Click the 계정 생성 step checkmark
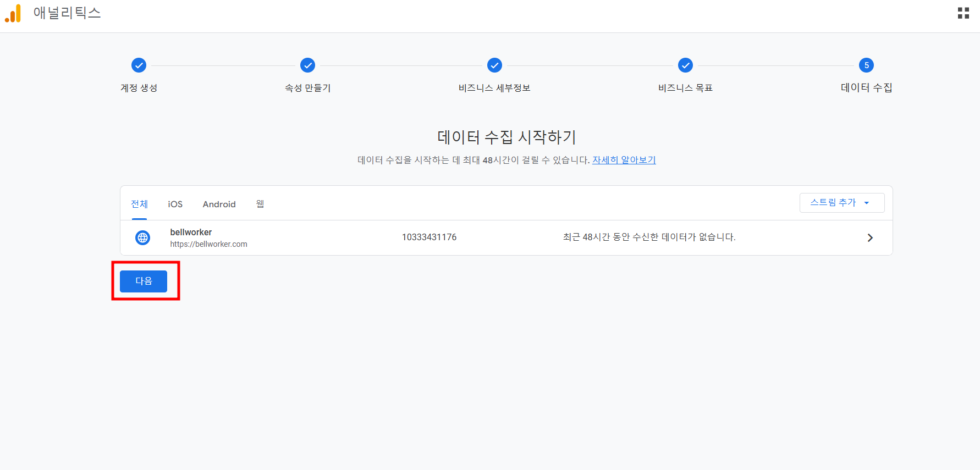The height and width of the screenshot is (470, 980). click(139, 65)
